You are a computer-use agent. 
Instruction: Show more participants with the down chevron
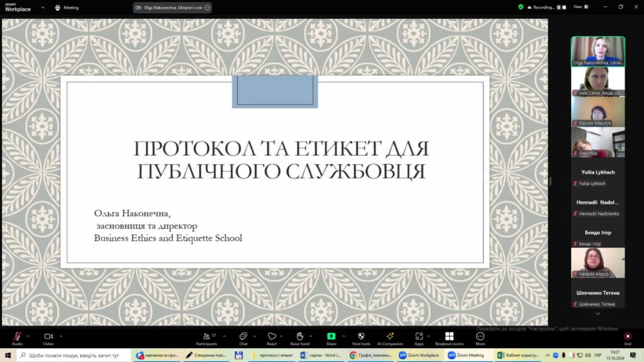tap(598, 314)
